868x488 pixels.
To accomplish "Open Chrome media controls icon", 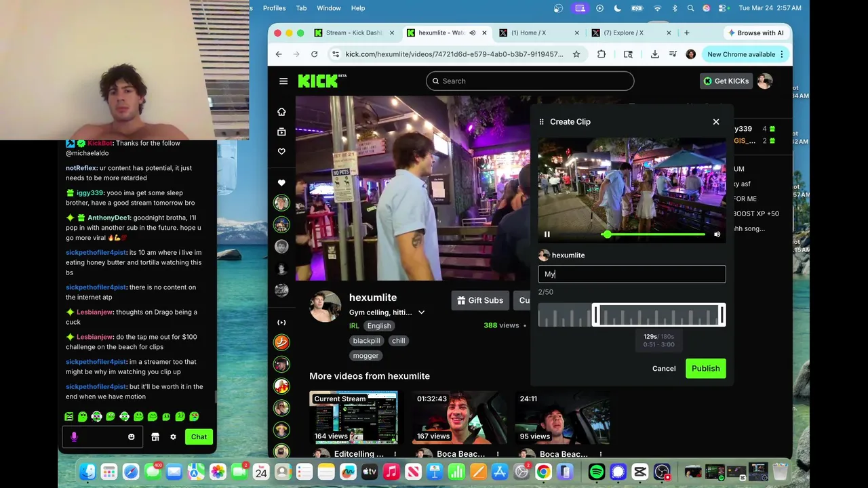I will click(x=673, y=54).
